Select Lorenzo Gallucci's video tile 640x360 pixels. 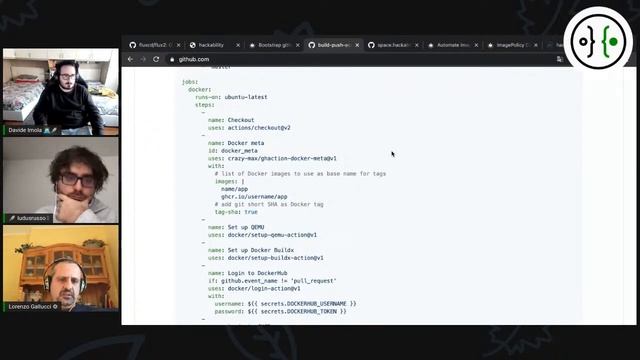(x=61, y=268)
